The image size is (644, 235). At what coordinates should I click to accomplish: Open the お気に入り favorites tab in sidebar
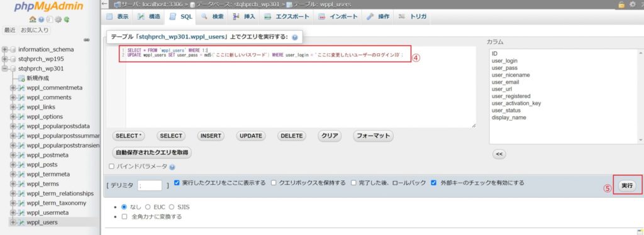(35, 30)
